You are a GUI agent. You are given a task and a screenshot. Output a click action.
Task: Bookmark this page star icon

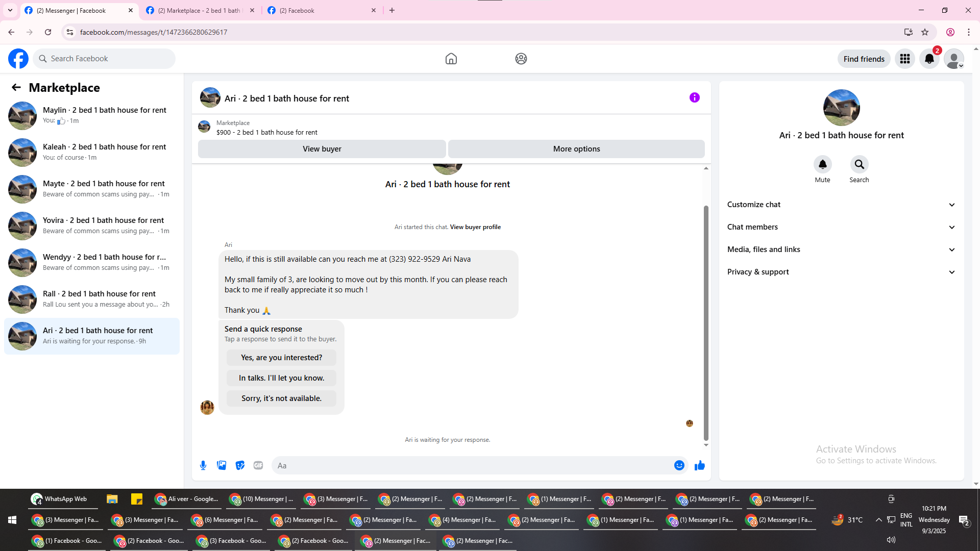point(925,32)
